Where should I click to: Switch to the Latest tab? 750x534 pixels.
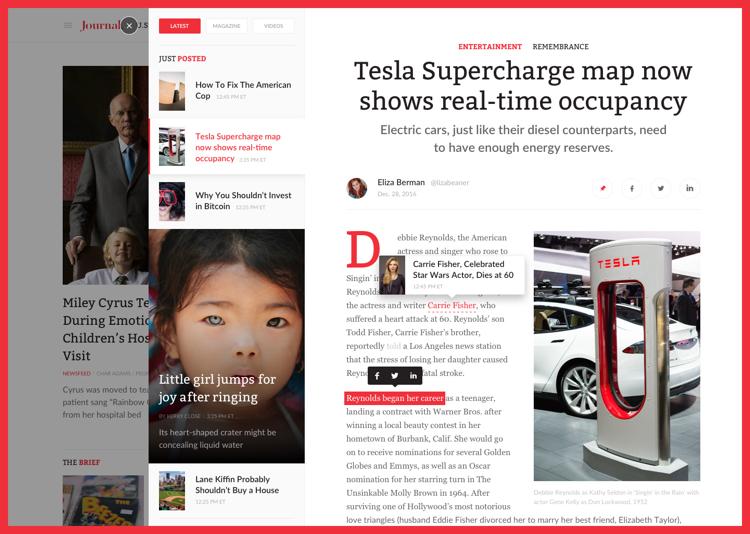click(x=179, y=26)
